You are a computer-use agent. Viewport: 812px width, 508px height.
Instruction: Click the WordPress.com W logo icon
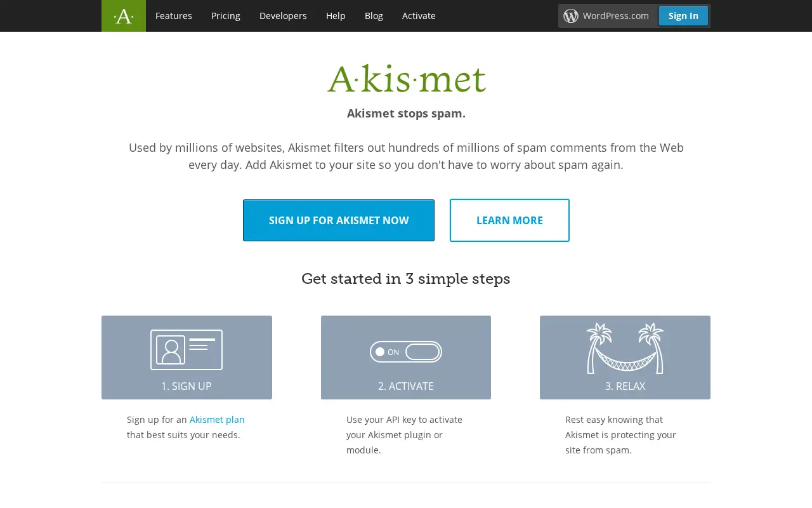571,16
